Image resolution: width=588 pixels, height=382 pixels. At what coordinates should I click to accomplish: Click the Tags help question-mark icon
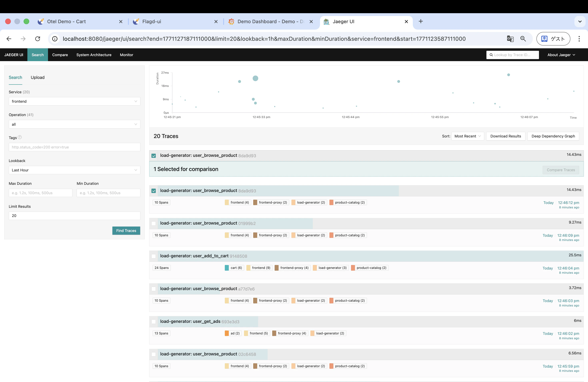point(20,137)
